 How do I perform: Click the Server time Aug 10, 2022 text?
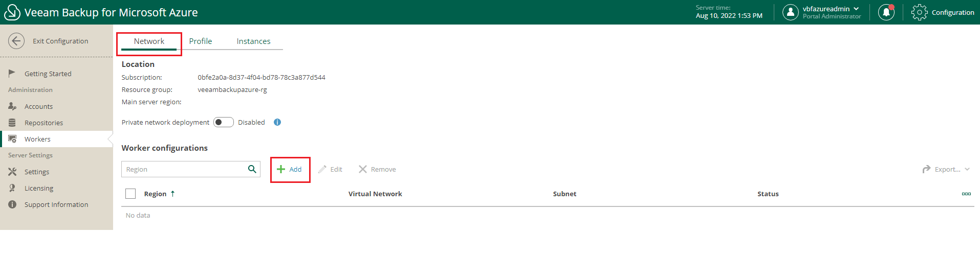(x=729, y=15)
